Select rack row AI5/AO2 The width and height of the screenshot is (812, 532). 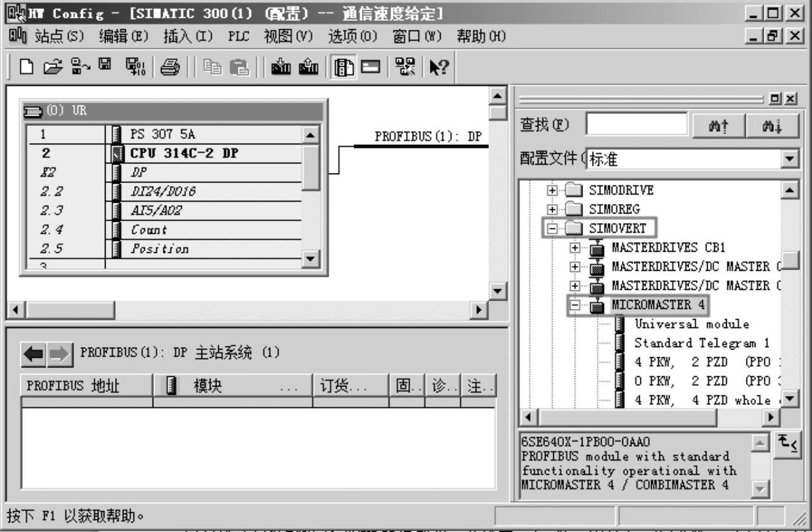pyautogui.click(x=164, y=210)
